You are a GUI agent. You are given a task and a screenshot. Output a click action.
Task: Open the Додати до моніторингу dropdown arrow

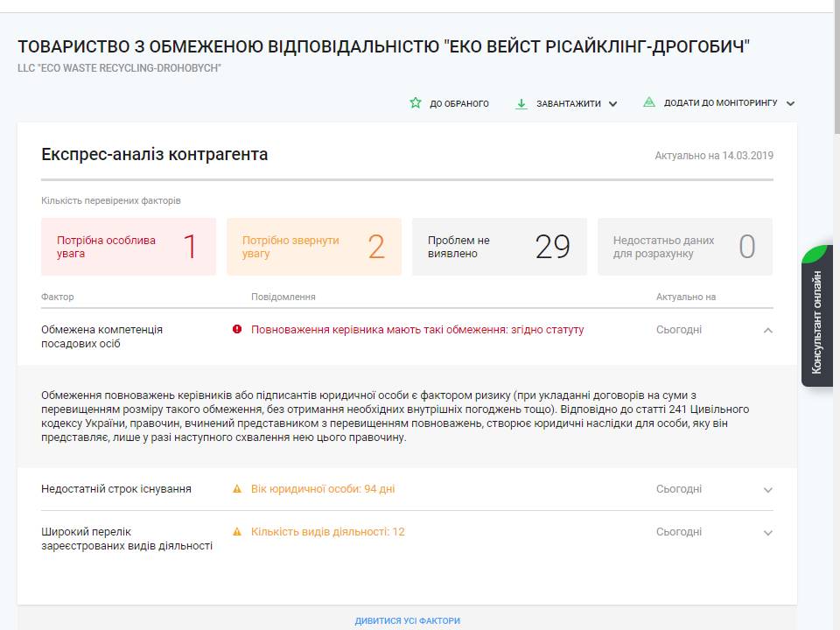tap(791, 103)
